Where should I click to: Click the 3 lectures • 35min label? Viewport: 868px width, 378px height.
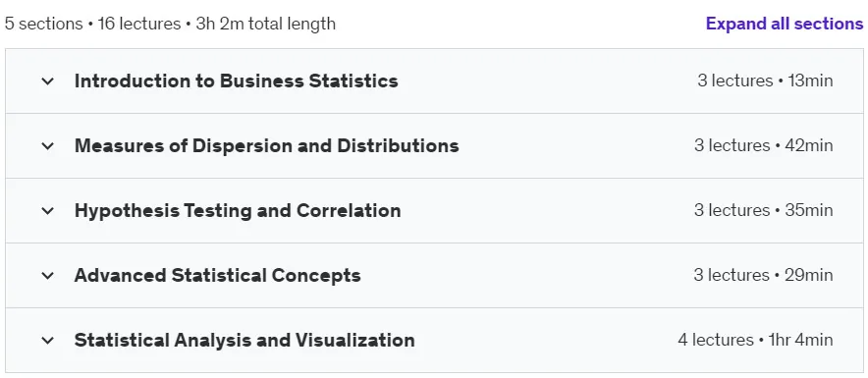tap(764, 210)
